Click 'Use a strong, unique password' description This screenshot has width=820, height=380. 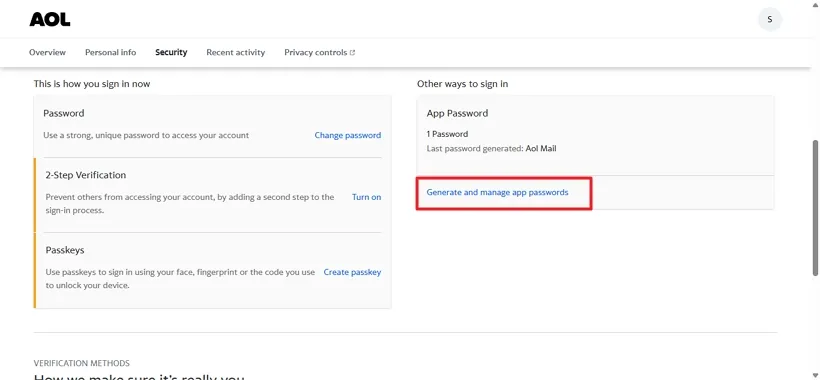(146, 135)
